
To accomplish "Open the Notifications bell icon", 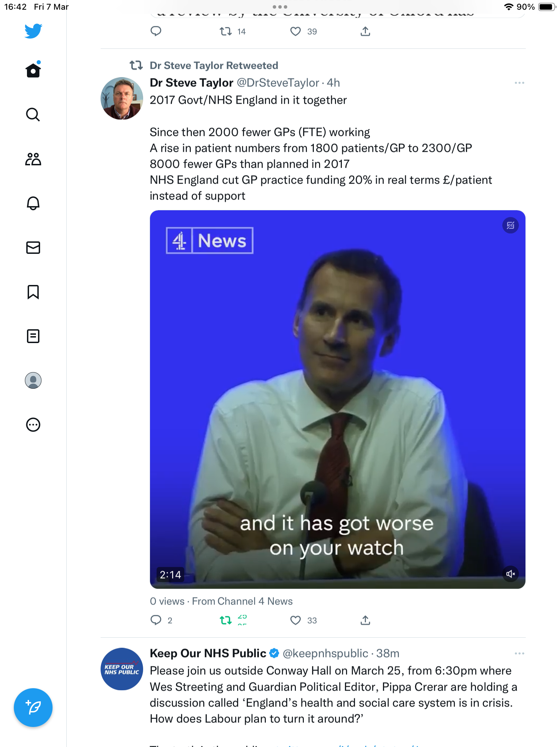I will pyautogui.click(x=33, y=203).
